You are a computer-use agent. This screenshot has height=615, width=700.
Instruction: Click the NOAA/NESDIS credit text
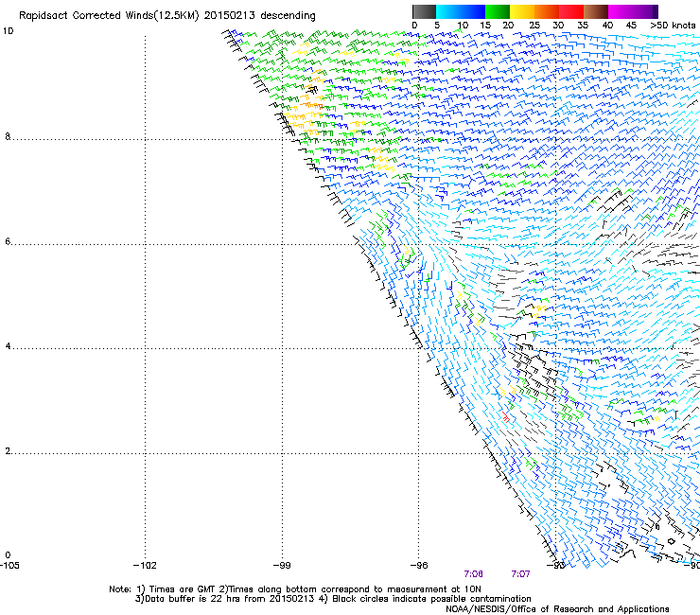557,609
